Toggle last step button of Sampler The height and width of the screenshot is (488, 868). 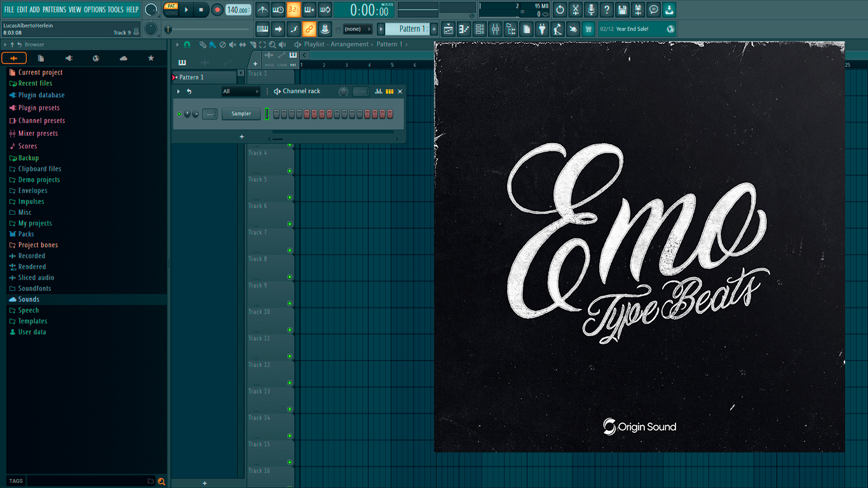click(390, 114)
